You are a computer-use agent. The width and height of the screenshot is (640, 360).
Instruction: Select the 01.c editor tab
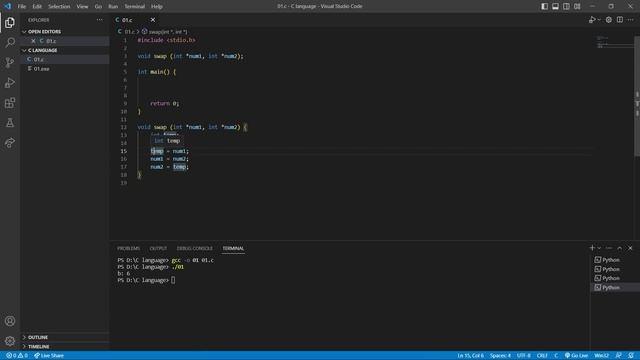128,20
